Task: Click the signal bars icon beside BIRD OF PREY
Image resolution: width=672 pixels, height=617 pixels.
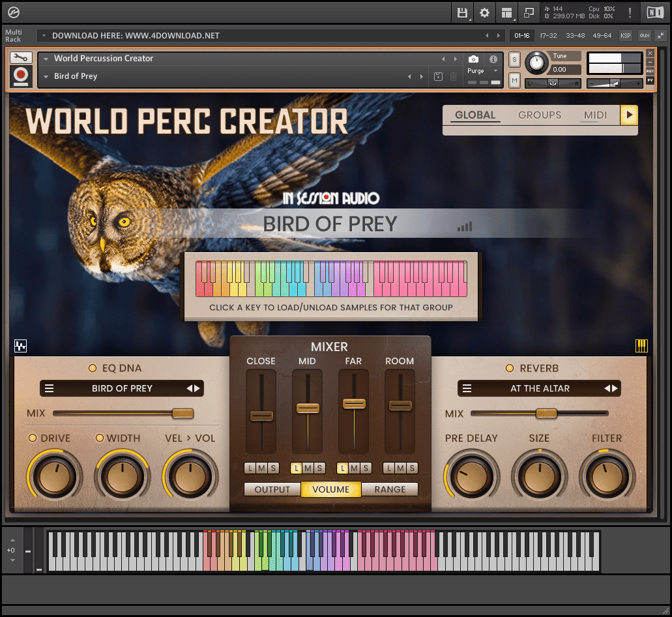Action: click(465, 226)
